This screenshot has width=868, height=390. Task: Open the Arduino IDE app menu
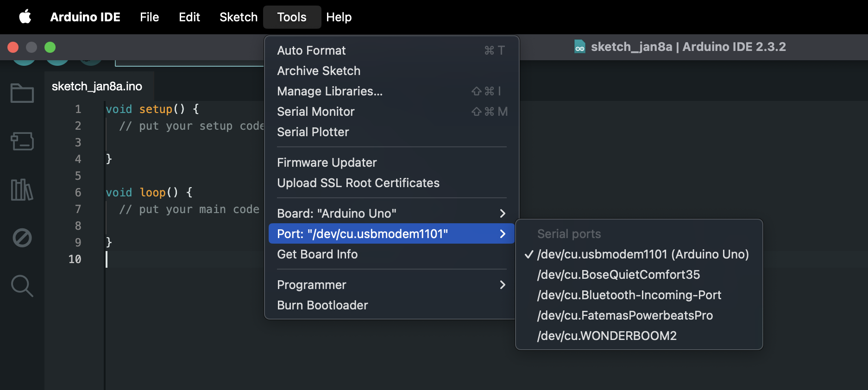[x=85, y=17]
